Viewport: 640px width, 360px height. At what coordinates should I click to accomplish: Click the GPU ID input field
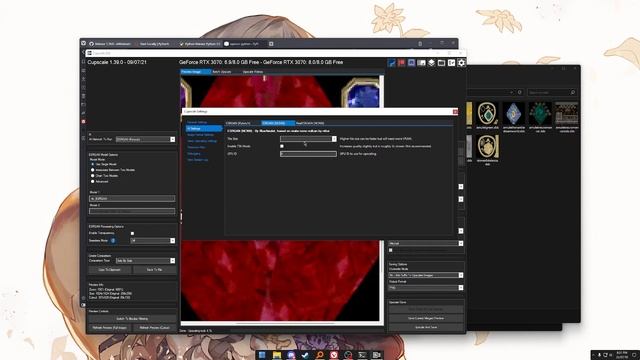click(308, 154)
